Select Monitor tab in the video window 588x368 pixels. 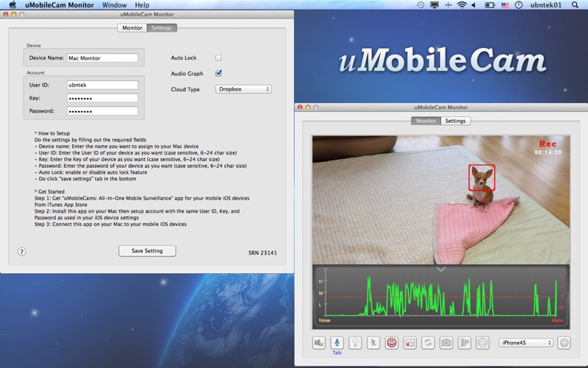click(426, 121)
